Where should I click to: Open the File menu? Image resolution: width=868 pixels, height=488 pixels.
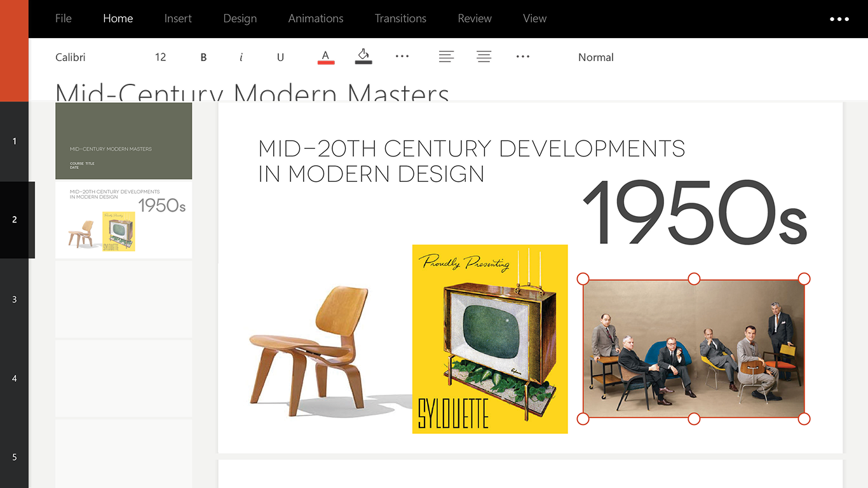tap(64, 18)
